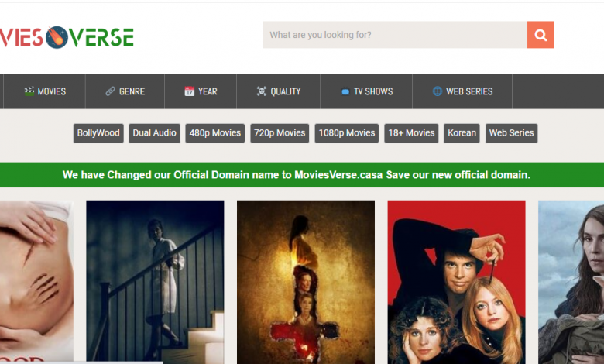This screenshot has width=604, height=364.
Task: Open the poster of woman against cloudy sky
Action: pos(571,282)
